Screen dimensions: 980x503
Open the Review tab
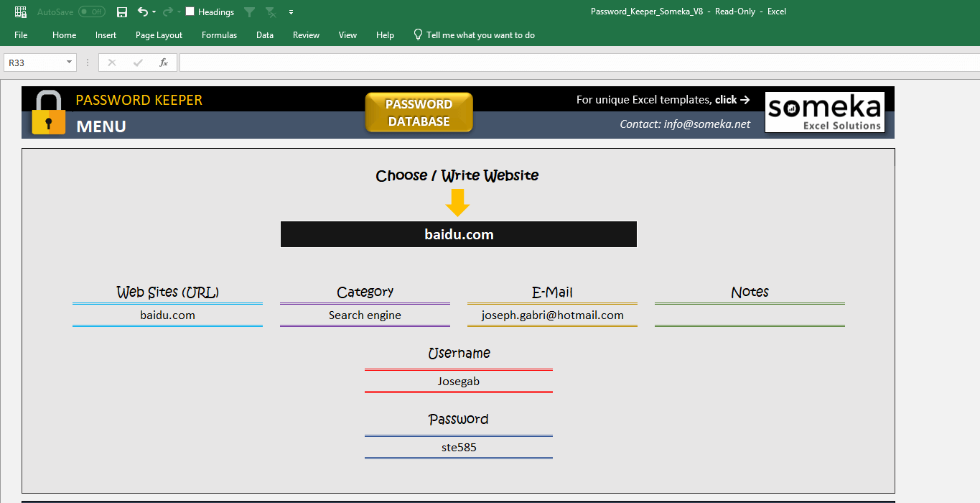(306, 35)
